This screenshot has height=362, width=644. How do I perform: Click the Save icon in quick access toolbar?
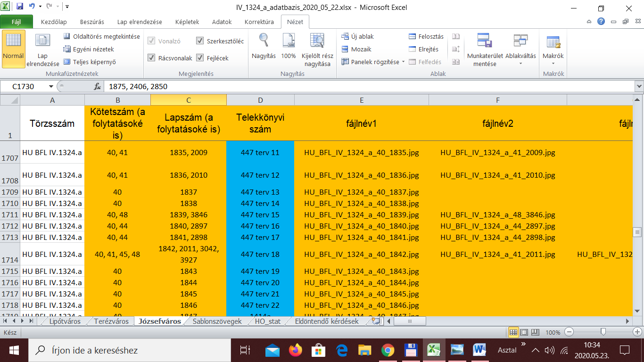tap(20, 7)
